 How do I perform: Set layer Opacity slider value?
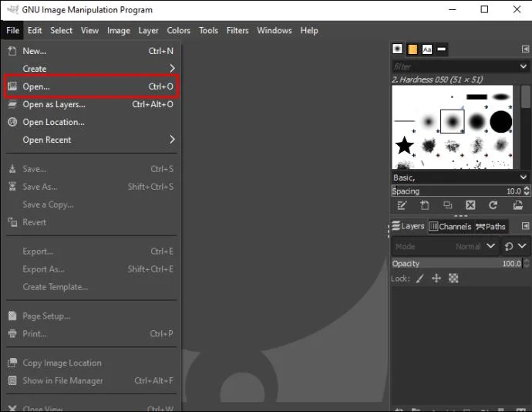pyautogui.click(x=457, y=263)
